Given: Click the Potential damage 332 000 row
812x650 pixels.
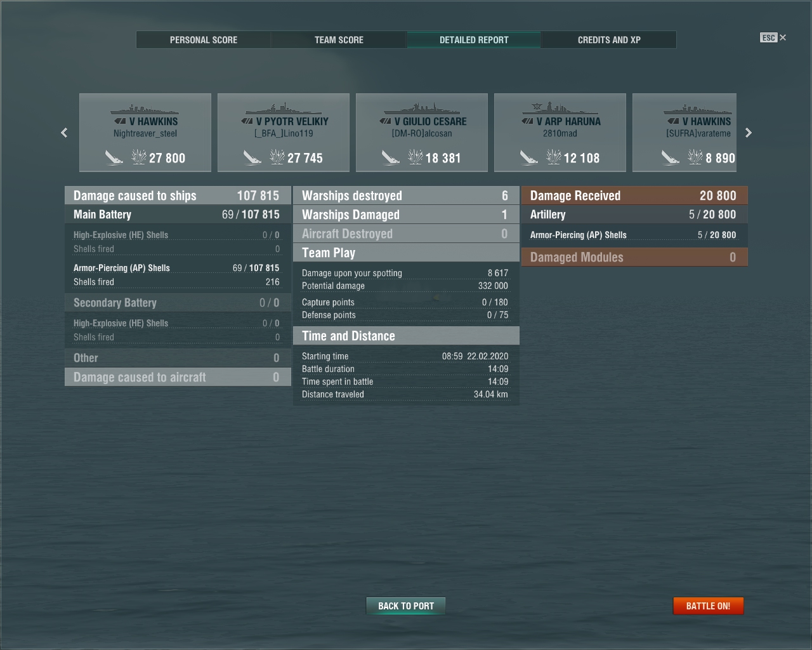Looking at the screenshot, I should pos(405,286).
